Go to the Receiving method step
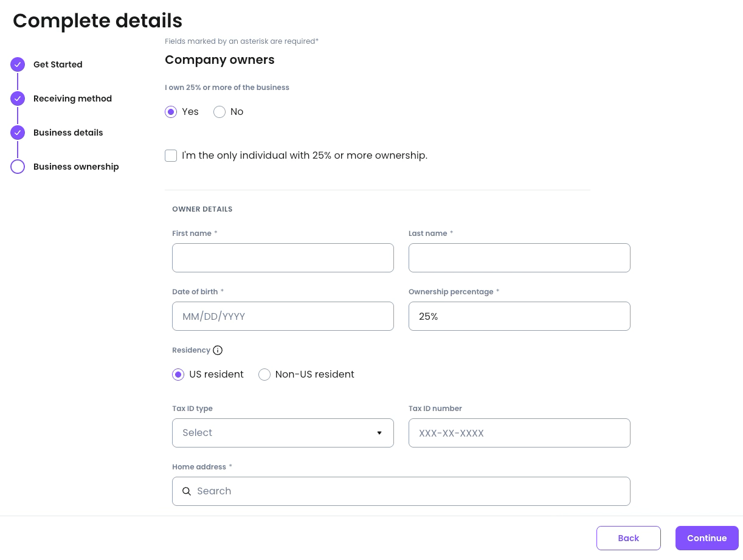 [72, 99]
